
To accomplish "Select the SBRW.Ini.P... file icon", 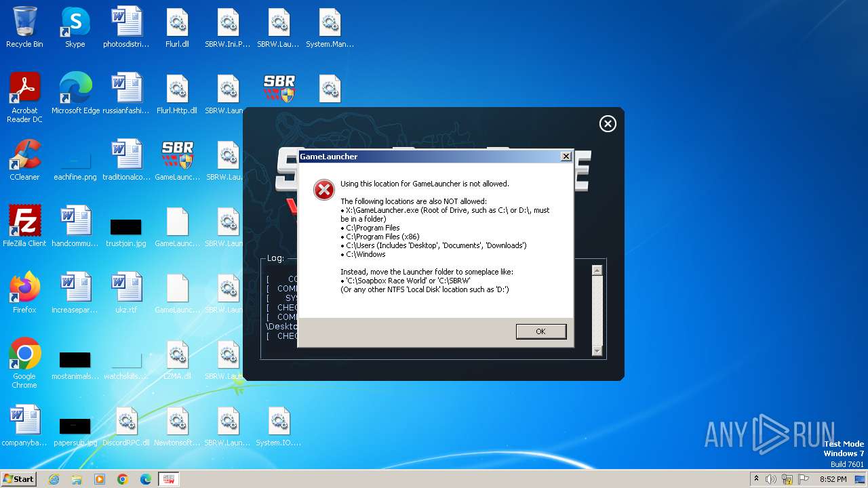I will (228, 27).
